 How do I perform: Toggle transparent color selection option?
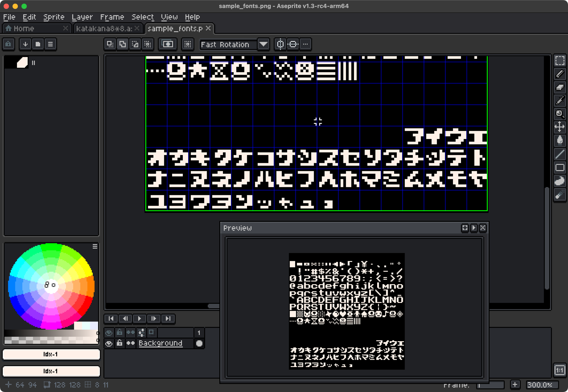168,44
